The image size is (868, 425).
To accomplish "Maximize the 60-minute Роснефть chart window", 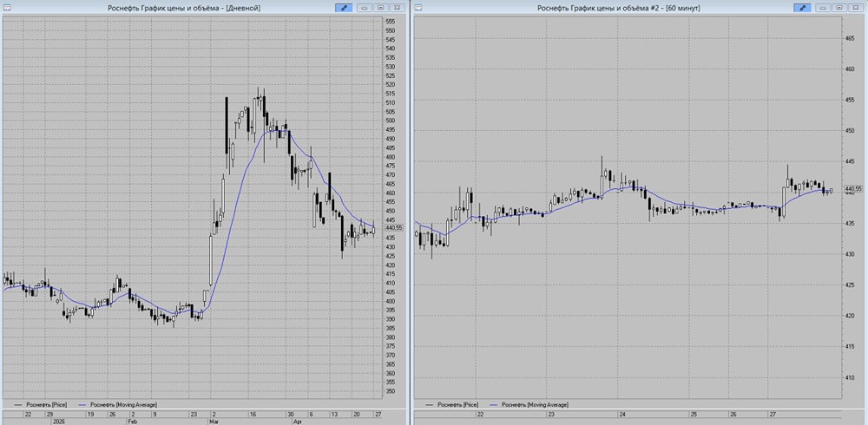I will 839,7.
